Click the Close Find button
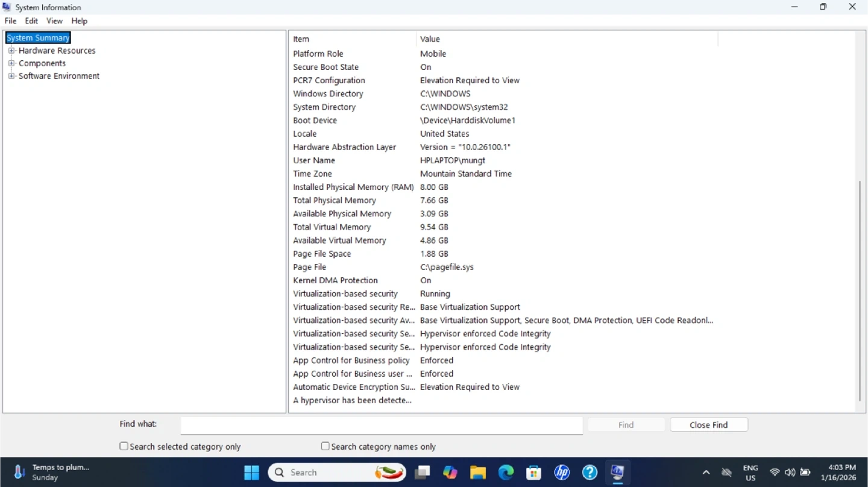Screen dimensions: 868x487 708,425
